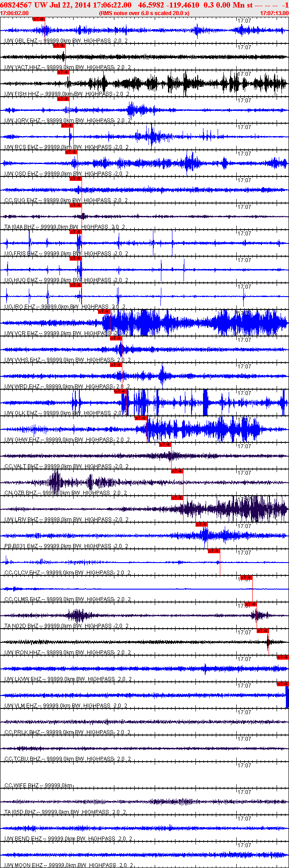
Task: Click the 17:07 time tick on GBL trace
Action: [x=244, y=21]
